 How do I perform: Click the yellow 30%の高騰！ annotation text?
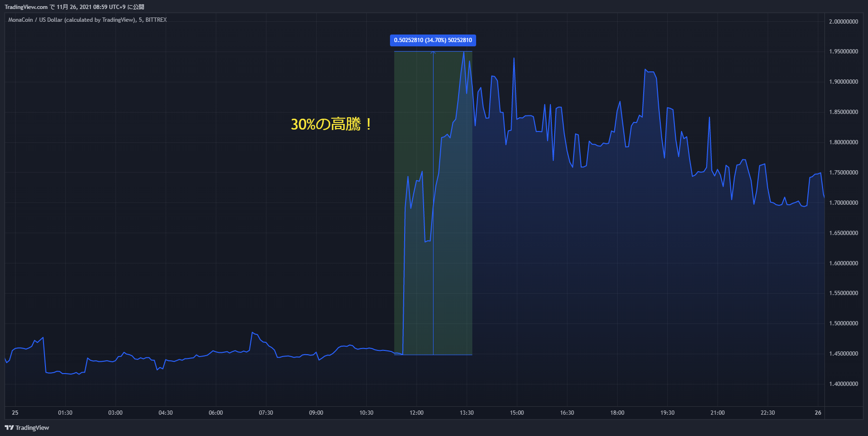(332, 124)
